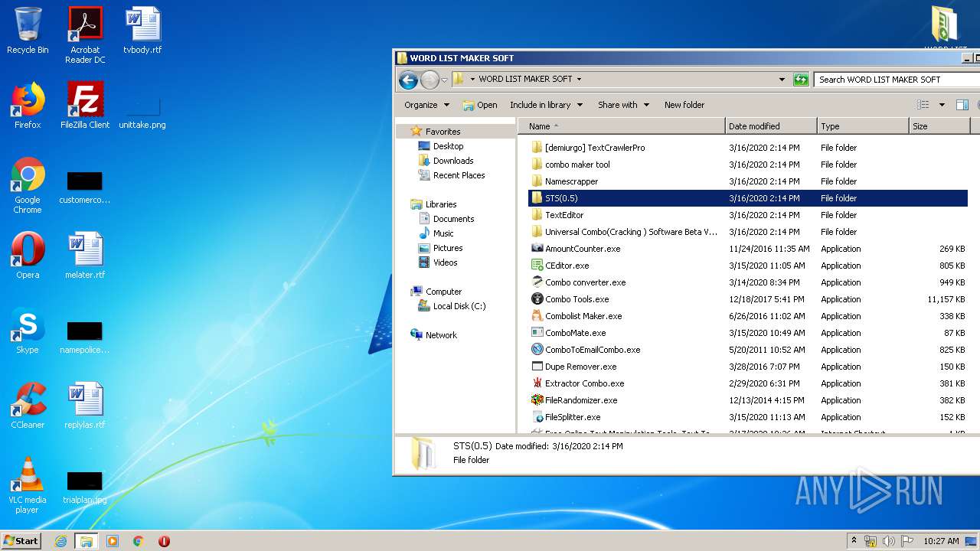Sort by the Name column header
Viewport: 980px width, 551px height.
pyautogui.click(x=621, y=126)
